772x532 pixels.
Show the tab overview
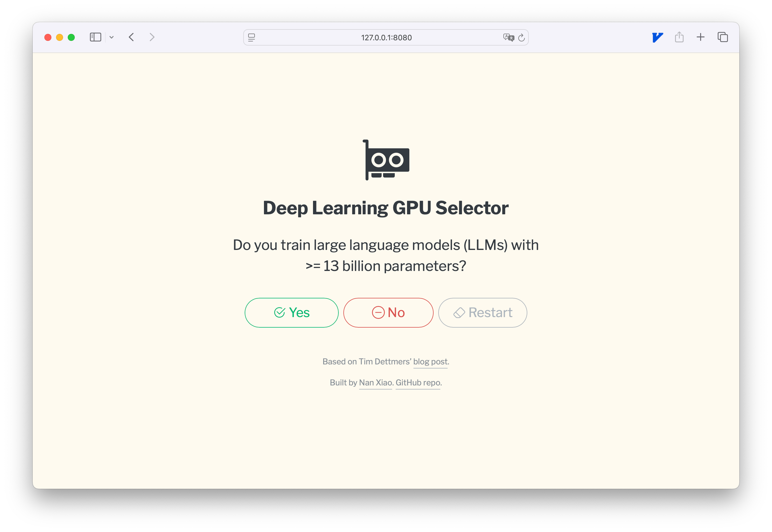[722, 37]
